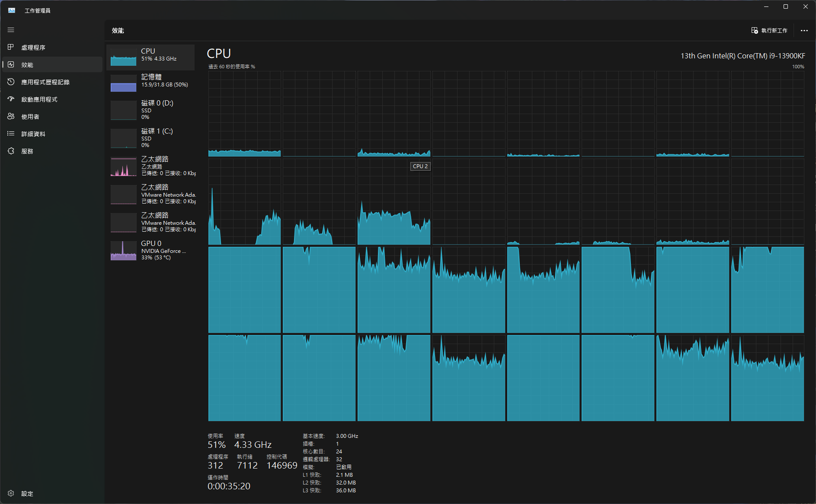Maximize the Task Manager window
The image size is (816, 504).
click(786, 6)
